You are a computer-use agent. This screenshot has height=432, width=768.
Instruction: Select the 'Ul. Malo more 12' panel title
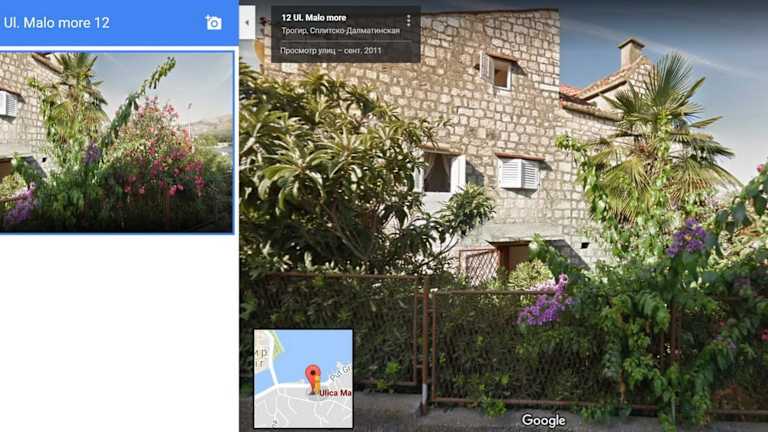tap(56, 23)
